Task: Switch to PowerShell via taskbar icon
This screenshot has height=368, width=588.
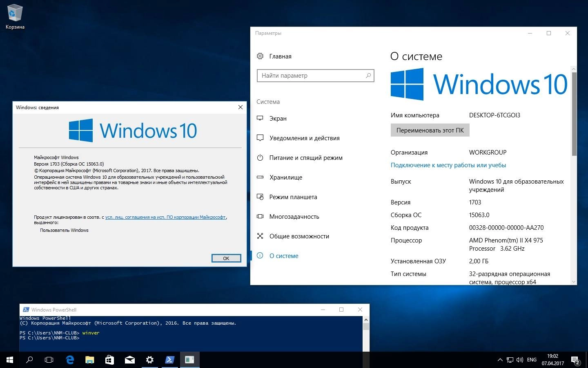Action: [169, 360]
